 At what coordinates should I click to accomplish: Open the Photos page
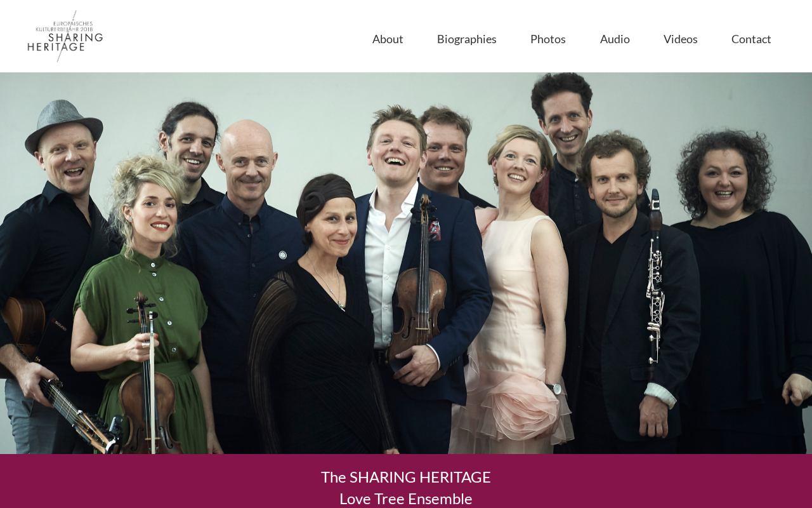(x=548, y=39)
